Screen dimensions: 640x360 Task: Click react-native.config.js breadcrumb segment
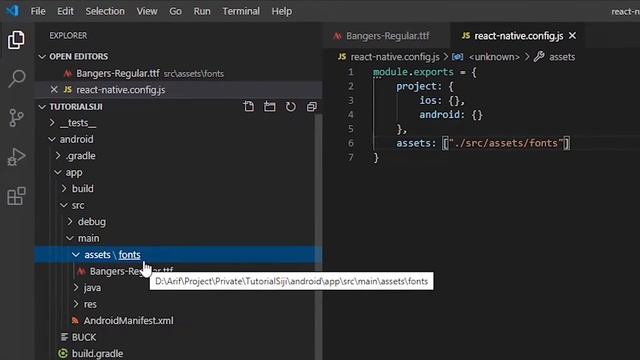tap(395, 57)
